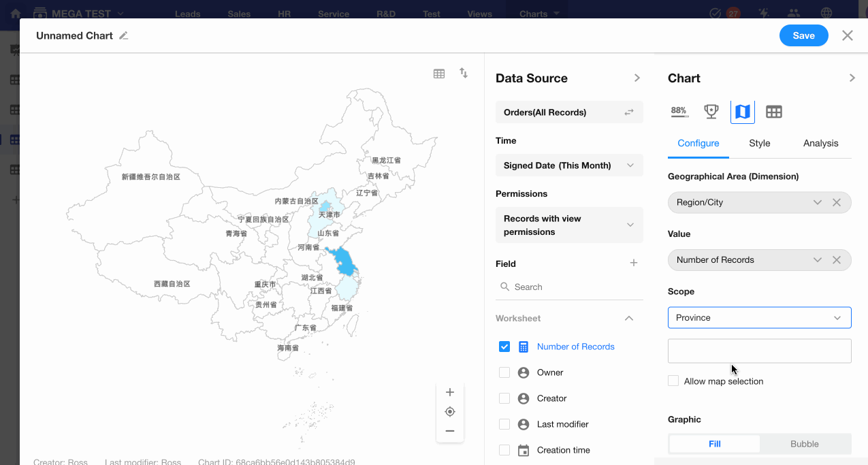Switch to the Style tab
The width and height of the screenshot is (868, 465).
tap(759, 143)
